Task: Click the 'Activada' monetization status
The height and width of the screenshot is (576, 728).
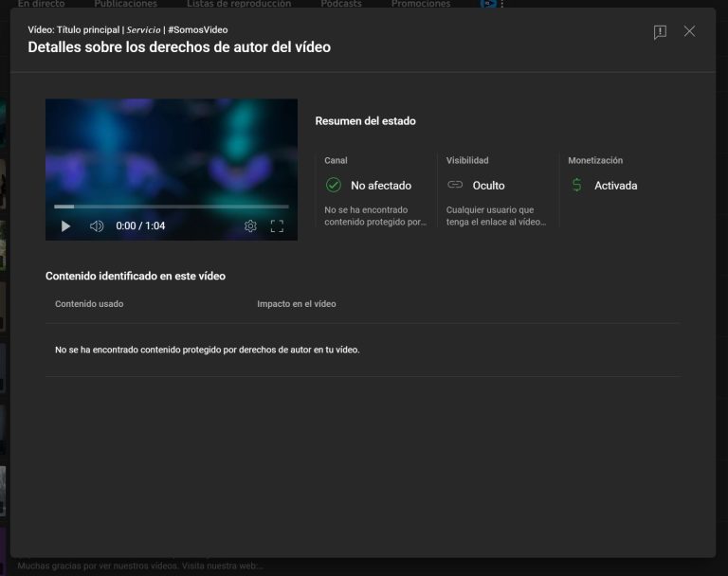Action: (x=615, y=186)
